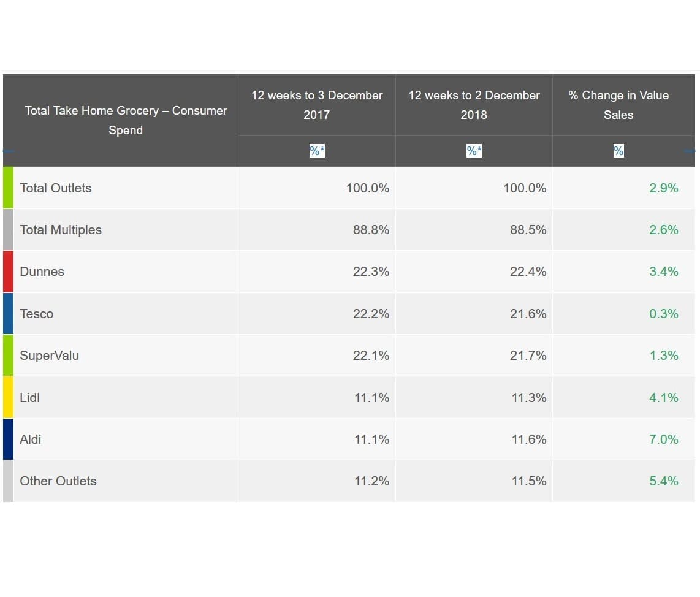Click the light gray swatch beside Other Outlets
This screenshot has height=597, width=700.
[x=8, y=481]
